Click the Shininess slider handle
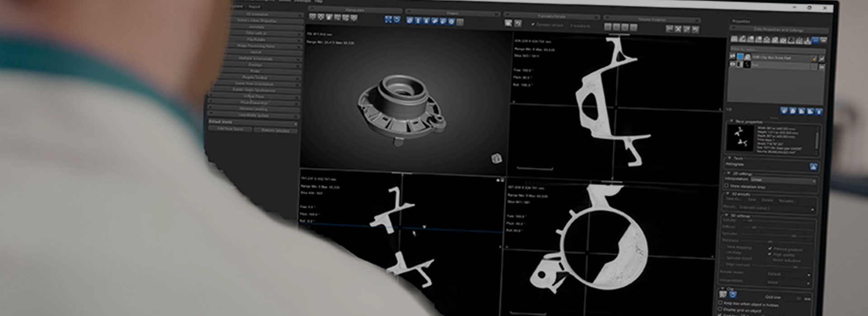The image size is (868, 316). click(770, 242)
